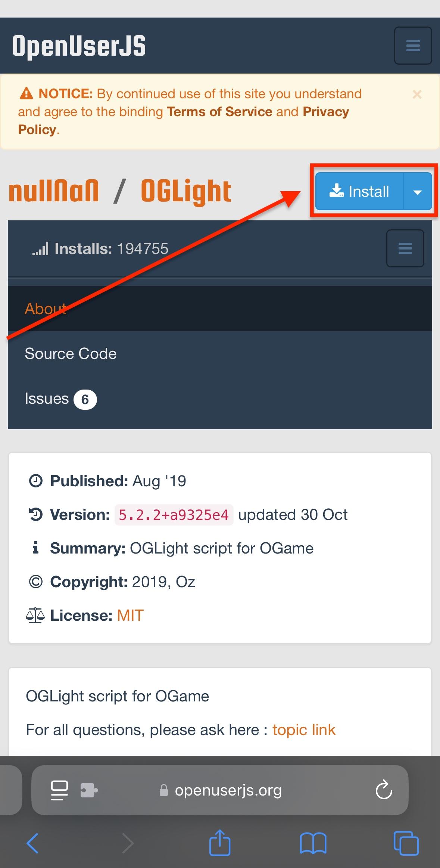
Task: Follow the topic link
Action: pyautogui.click(x=304, y=729)
